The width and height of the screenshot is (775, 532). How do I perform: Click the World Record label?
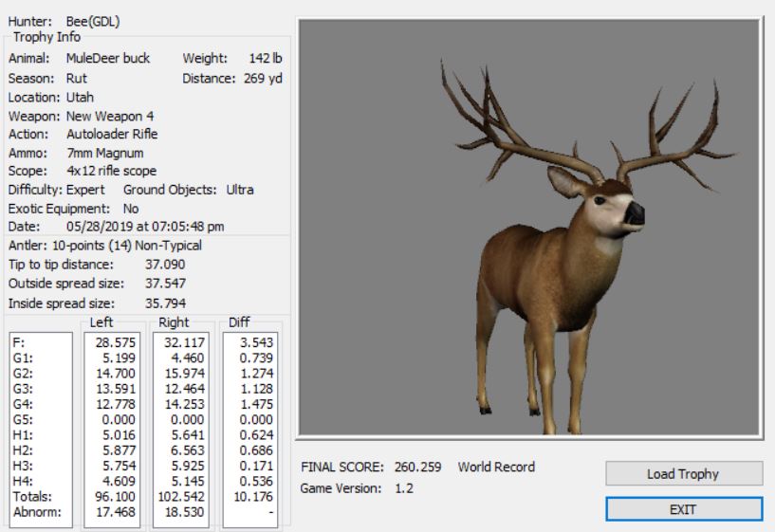tap(496, 468)
